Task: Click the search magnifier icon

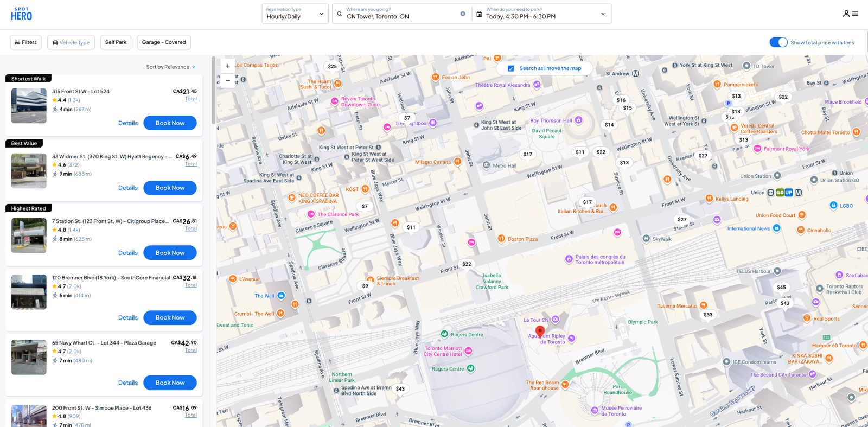Action: click(340, 14)
